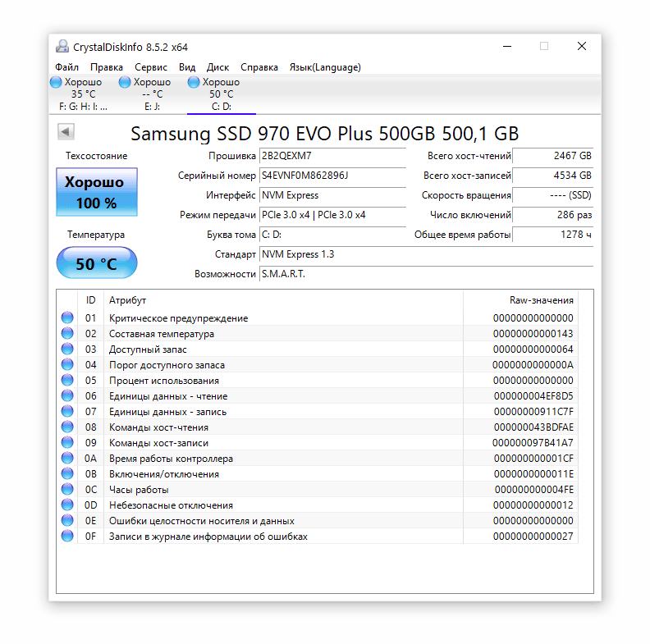The width and height of the screenshot is (650, 644).
Task: Click total host writes value 4534 GB
Action: click(552, 176)
